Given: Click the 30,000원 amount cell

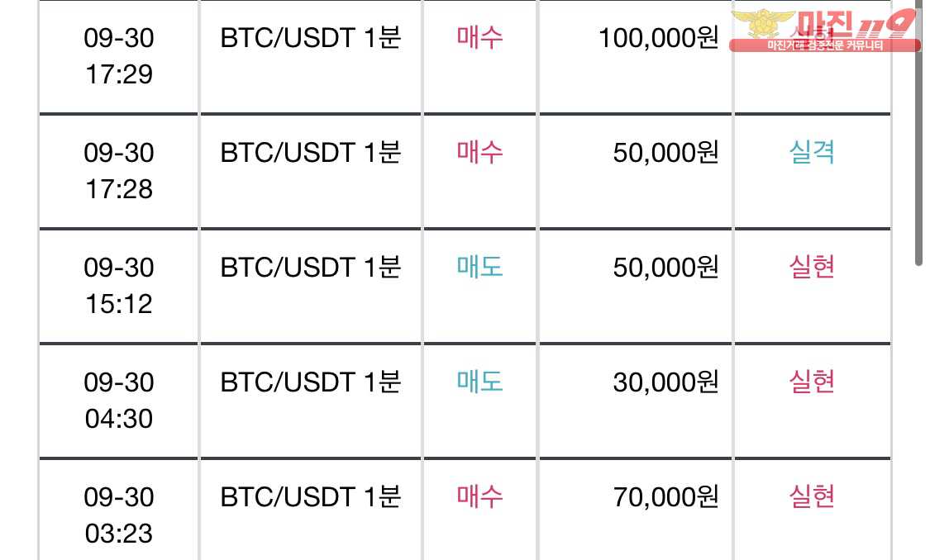Looking at the screenshot, I should point(635,401).
